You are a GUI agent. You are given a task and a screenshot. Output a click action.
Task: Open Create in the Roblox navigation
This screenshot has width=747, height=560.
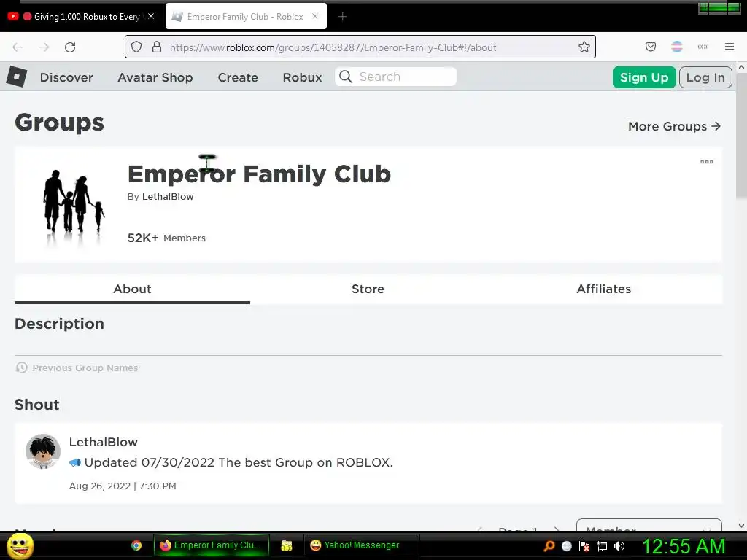tap(238, 77)
